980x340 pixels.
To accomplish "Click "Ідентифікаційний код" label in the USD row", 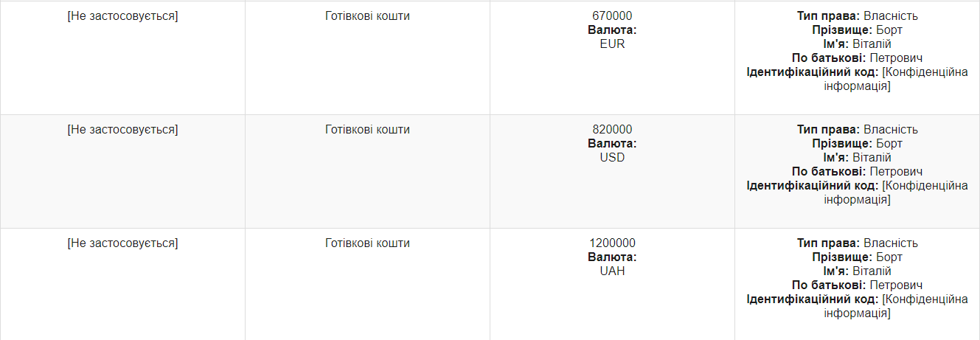I will point(812,186).
